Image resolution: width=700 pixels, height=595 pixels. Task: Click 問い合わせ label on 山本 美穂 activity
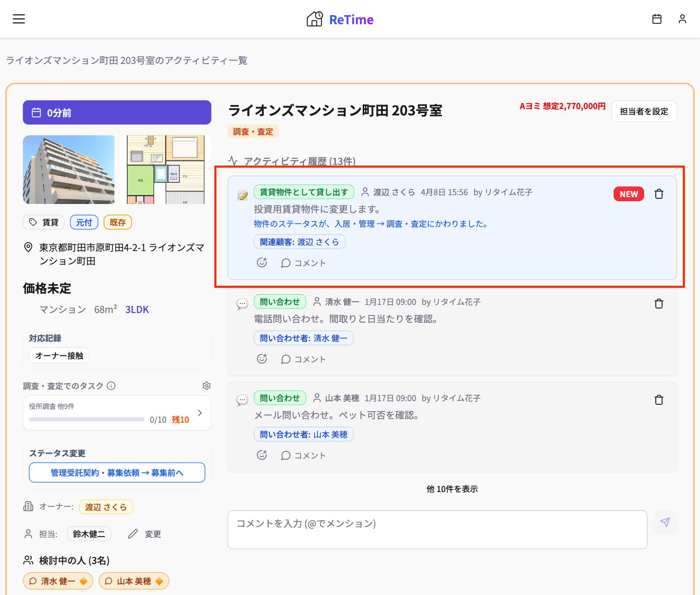click(280, 398)
